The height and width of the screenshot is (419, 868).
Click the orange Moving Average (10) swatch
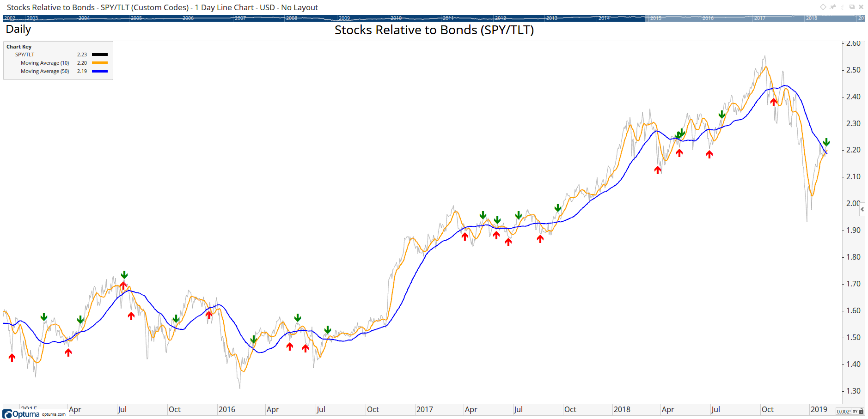pyautogui.click(x=100, y=63)
